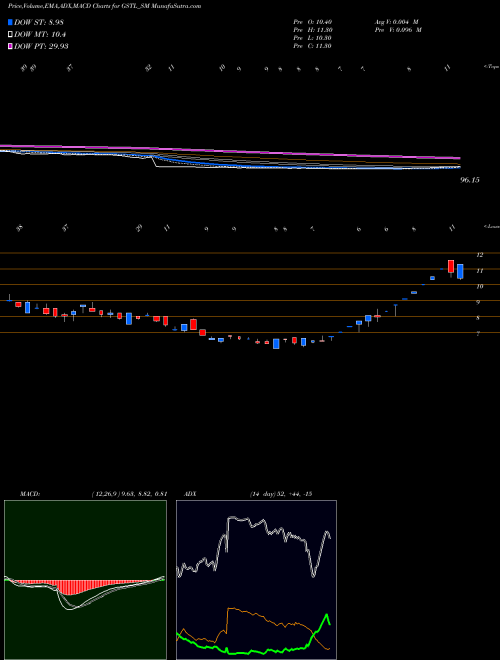Click the 'Avg V' volume value

coord(396,22)
